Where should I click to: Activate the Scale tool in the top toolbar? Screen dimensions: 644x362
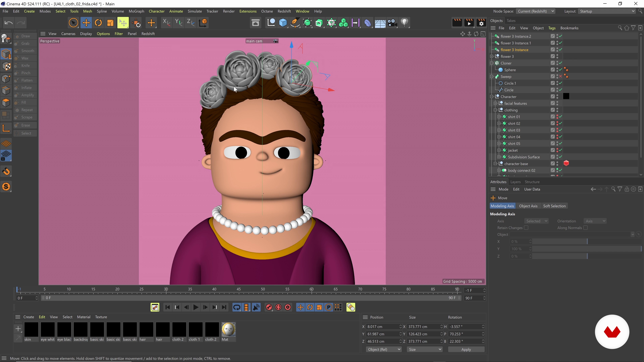[110, 23]
